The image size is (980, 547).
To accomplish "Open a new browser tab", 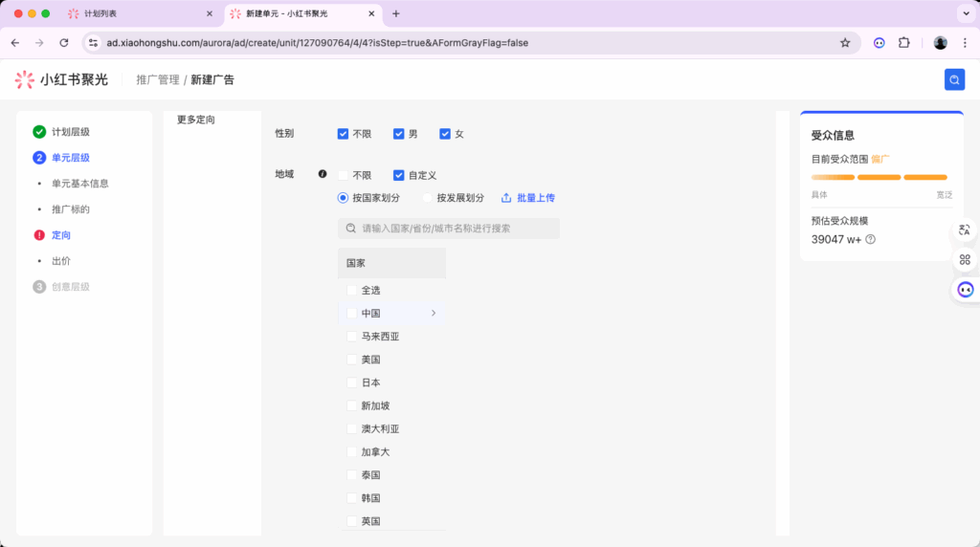I will (395, 13).
